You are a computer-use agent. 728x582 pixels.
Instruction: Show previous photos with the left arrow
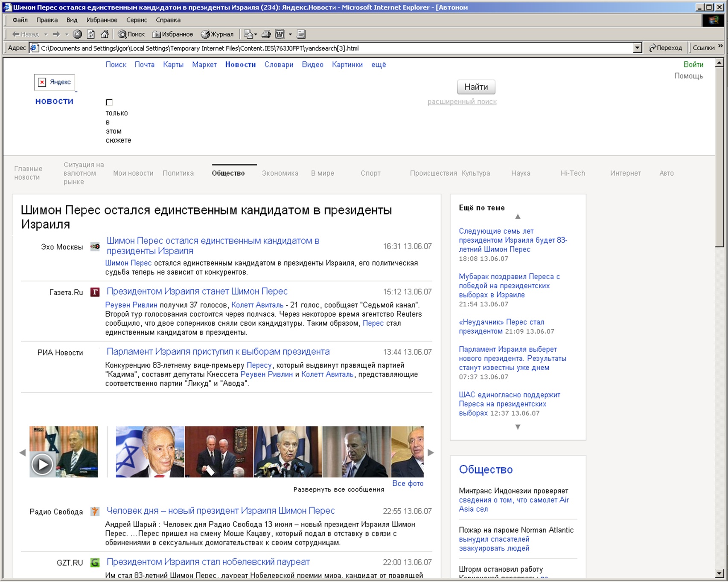pyautogui.click(x=23, y=453)
